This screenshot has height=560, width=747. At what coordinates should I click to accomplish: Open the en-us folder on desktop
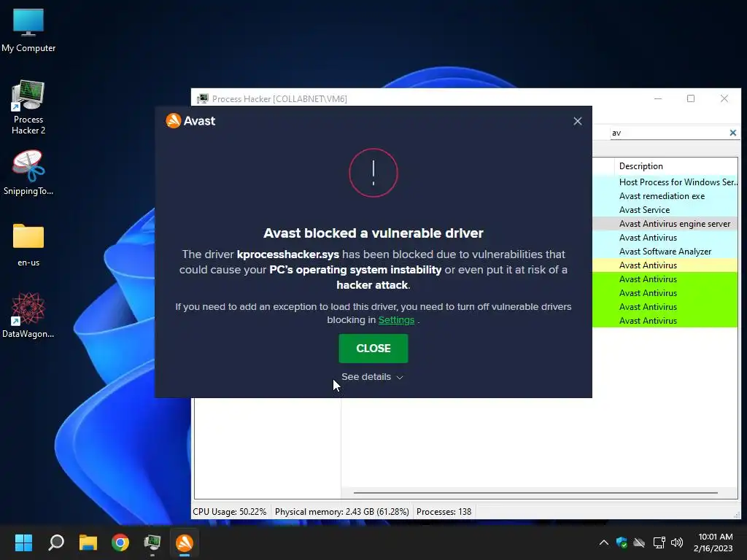28,245
